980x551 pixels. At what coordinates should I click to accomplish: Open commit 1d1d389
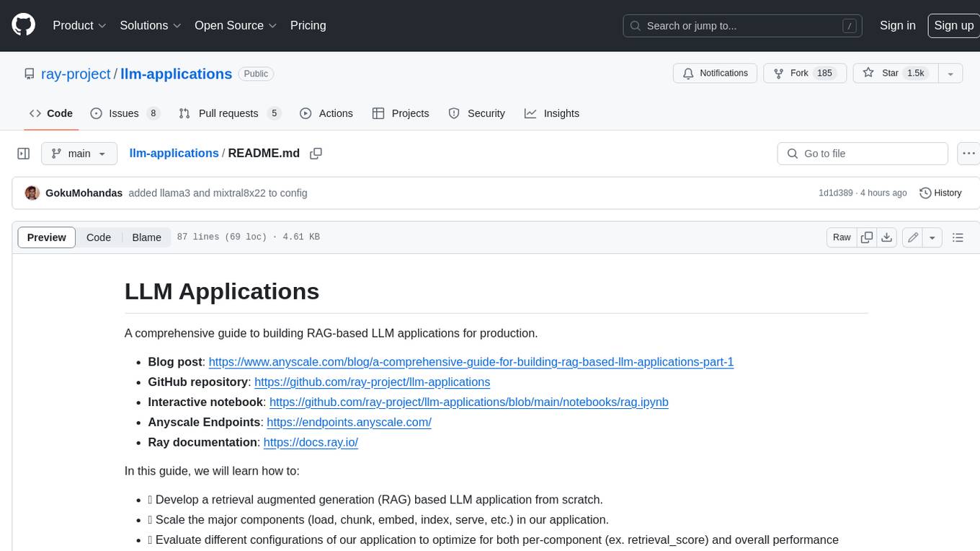pyautogui.click(x=836, y=193)
